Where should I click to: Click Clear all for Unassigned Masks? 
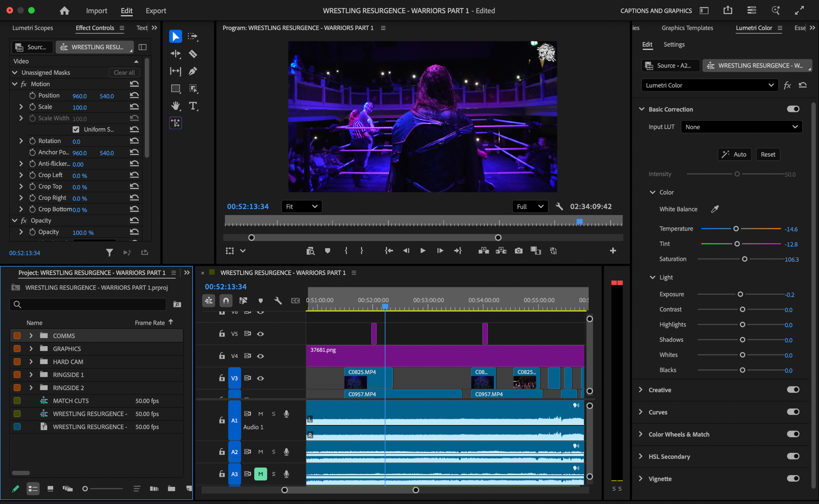point(124,73)
